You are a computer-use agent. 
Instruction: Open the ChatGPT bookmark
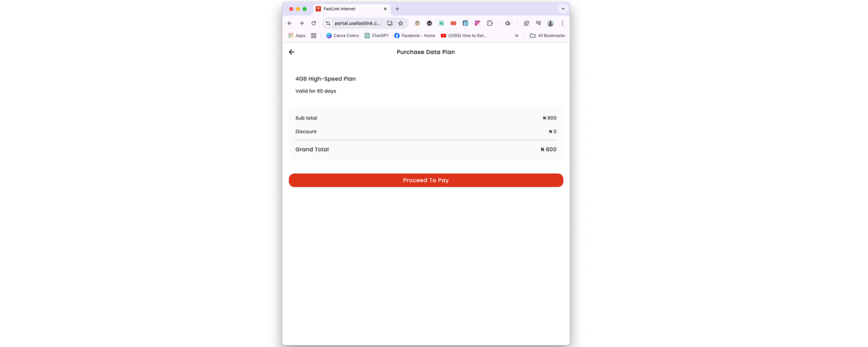[x=377, y=36]
